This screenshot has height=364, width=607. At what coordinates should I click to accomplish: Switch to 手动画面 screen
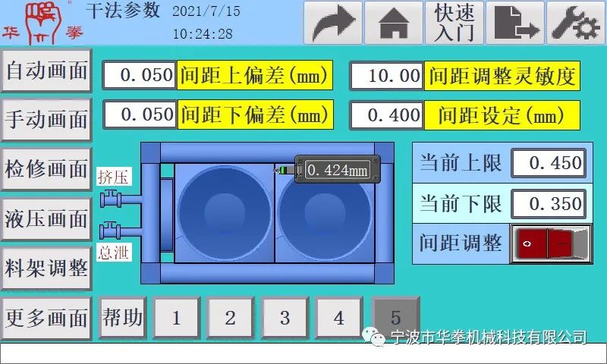tap(46, 120)
